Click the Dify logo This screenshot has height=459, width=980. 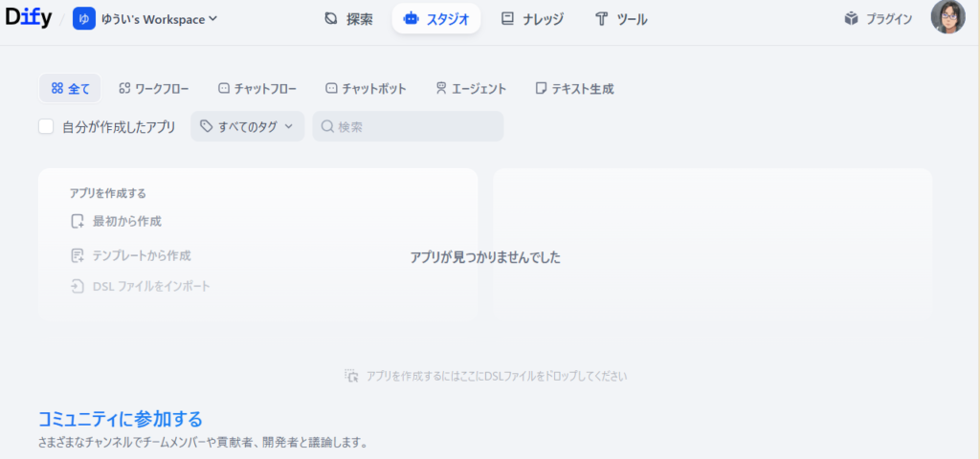[29, 18]
